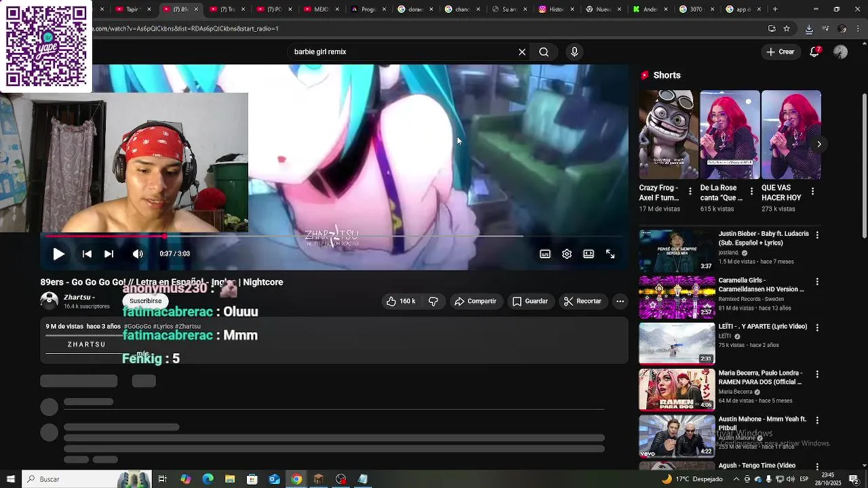
Task: Open a new browser tab with plus
Action: 775,9
